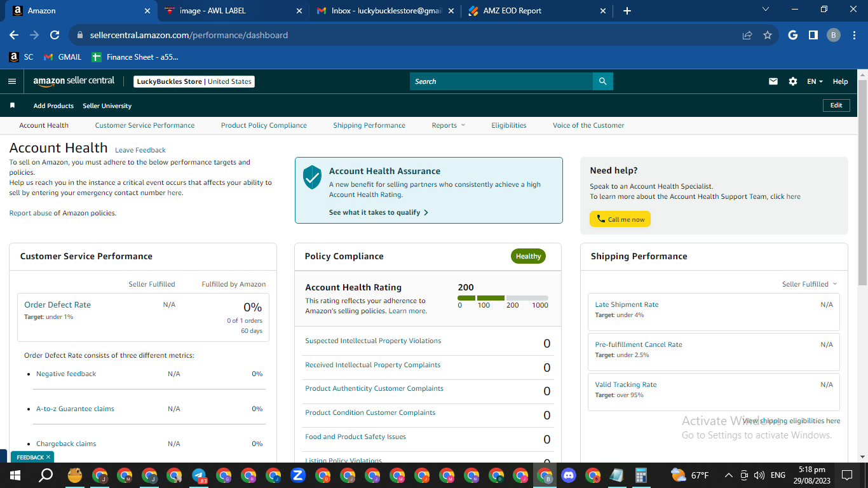The image size is (868, 488).
Task: Open a new browser tab
Action: pos(627,11)
